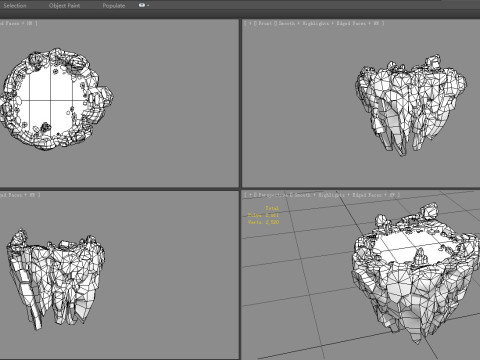Click the Total statistics header text

pos(272,208)
